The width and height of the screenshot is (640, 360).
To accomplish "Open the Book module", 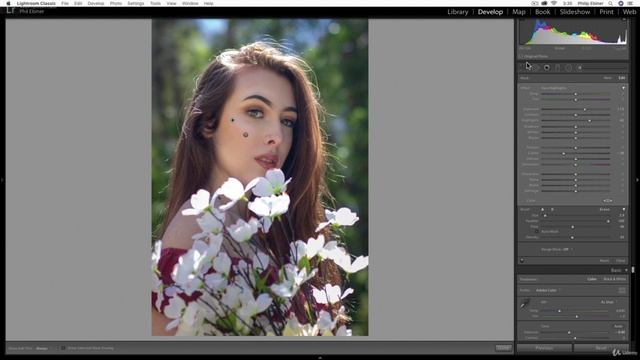I will click(542, 12).
